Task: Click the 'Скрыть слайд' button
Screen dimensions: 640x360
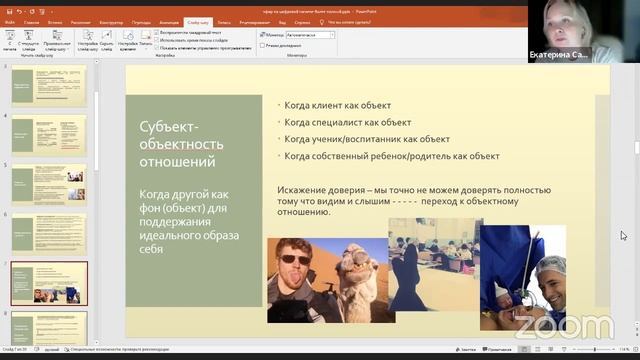Action: pos(107,41)
